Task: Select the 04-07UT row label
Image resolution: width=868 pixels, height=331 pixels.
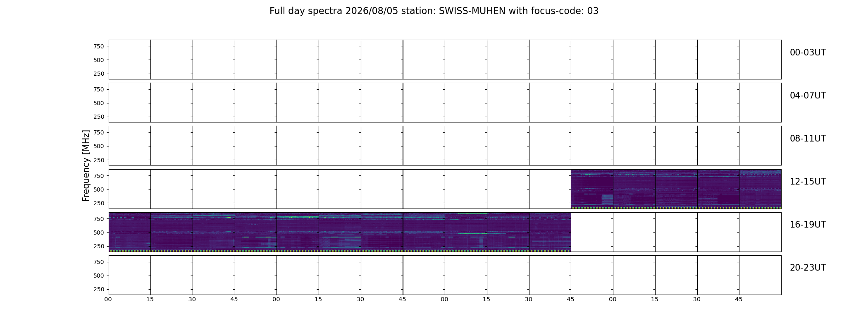Action: tap(808, 96)
